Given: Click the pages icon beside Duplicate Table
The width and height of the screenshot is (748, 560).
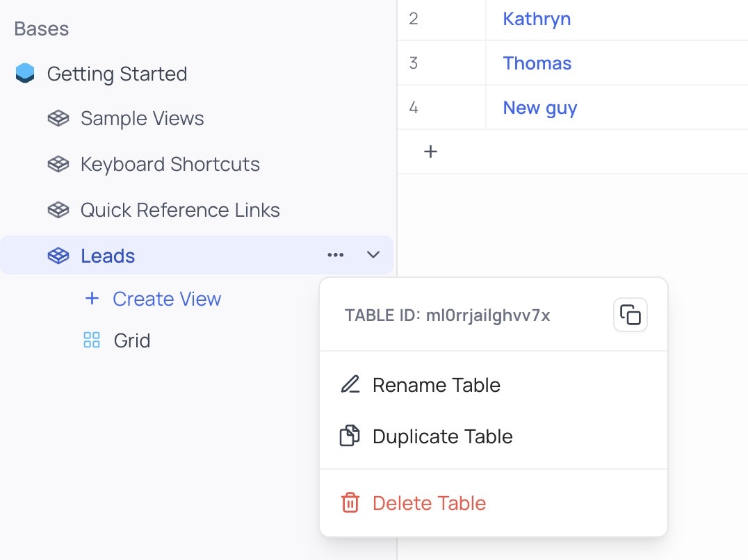Looking at the screenshot, I should point(351,436).
